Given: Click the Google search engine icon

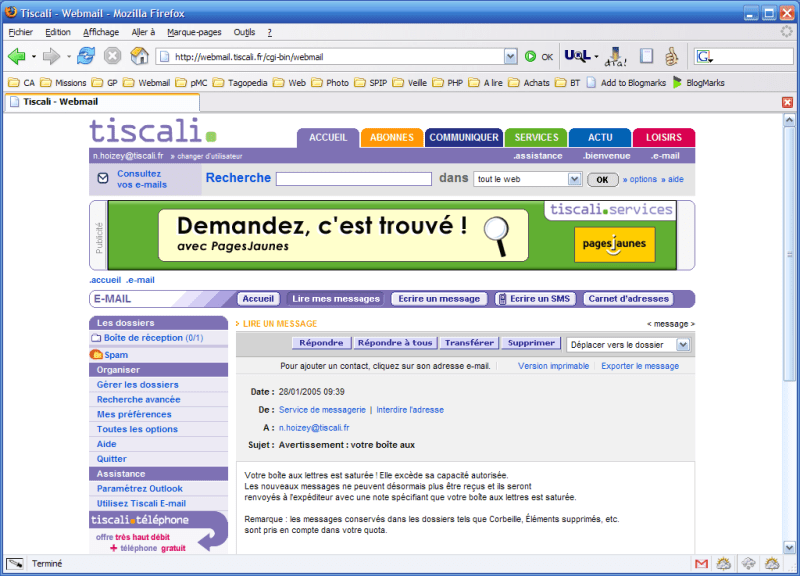Looking at the screenshot, I should pos(704,56).
